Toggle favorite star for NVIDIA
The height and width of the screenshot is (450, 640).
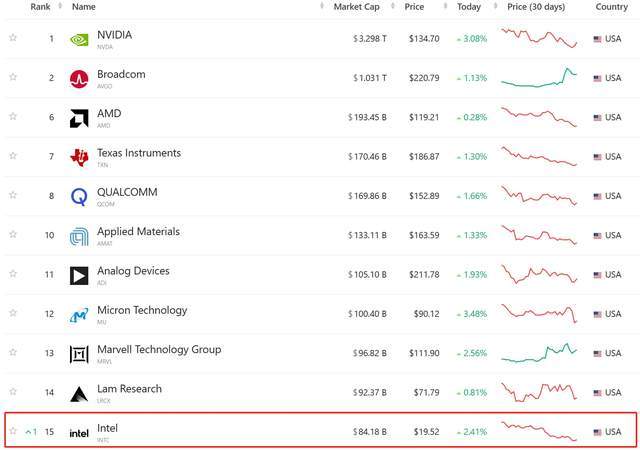(13, 38)
